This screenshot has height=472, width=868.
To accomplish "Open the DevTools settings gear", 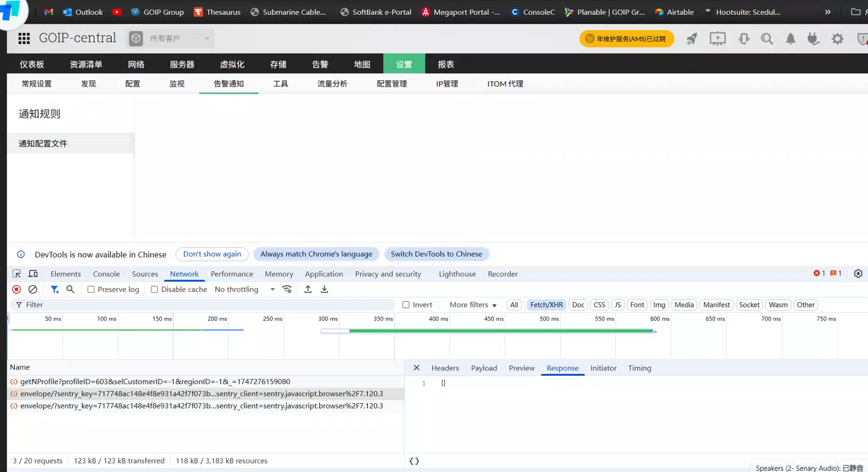I will (x=858, y=274).
